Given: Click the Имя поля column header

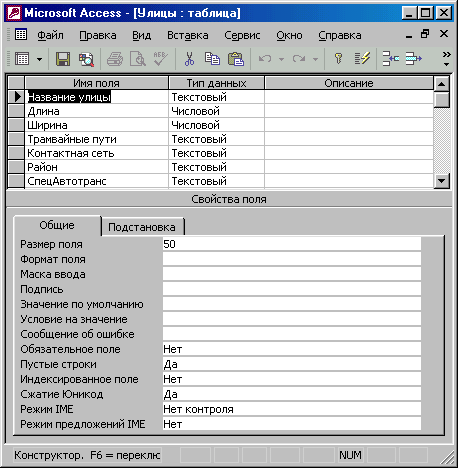Looking at the screenshot, I should 96,83.
